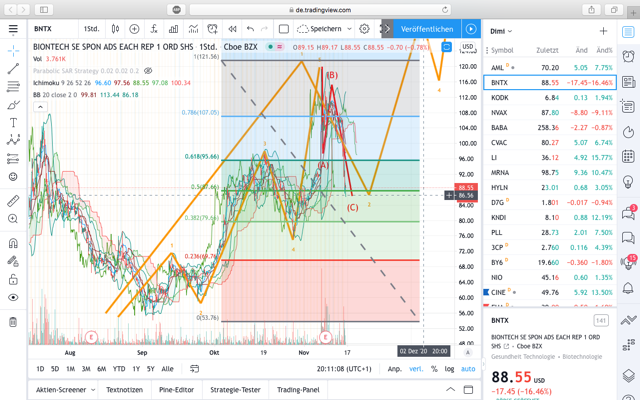
Task: Open the chart layout selector square
Action: [x=284, y=29]
